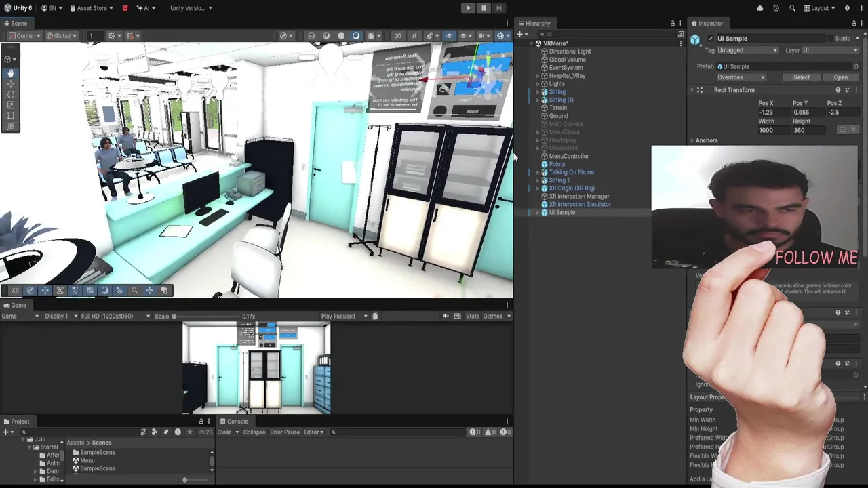This screenshot has width=868, height=488.
Task: Click the Hierarchy add (+) button
Action: click(x=521, y=35)
